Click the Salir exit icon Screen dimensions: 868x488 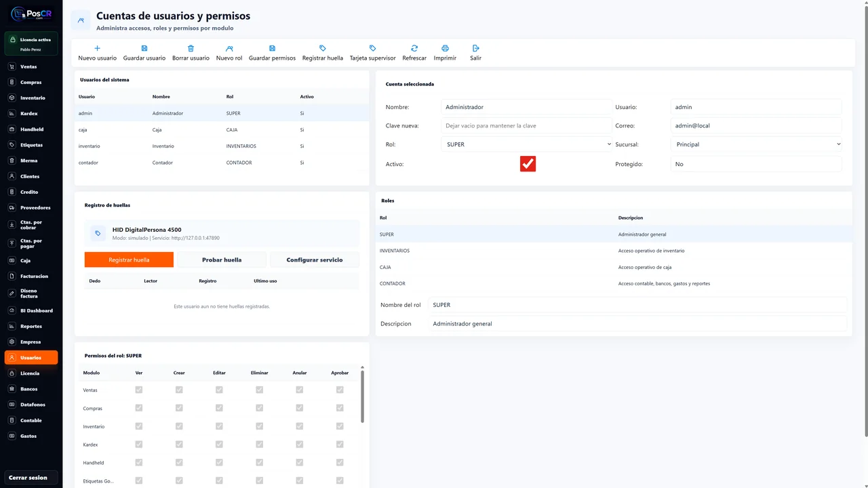[475, 49]
